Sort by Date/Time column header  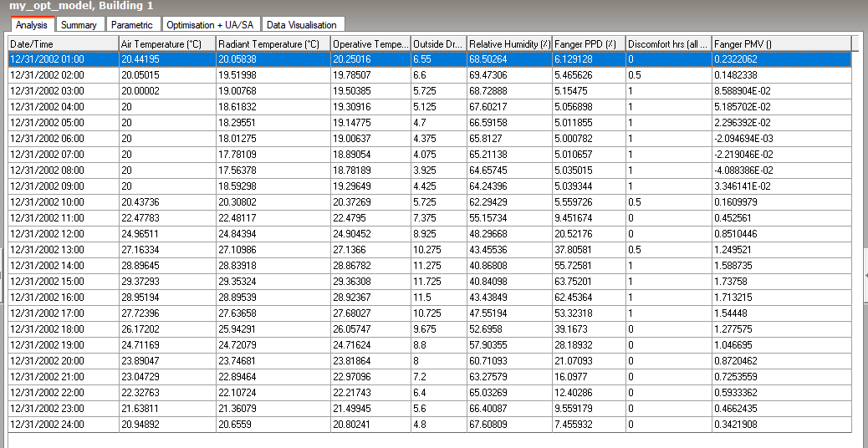[64, 43]
